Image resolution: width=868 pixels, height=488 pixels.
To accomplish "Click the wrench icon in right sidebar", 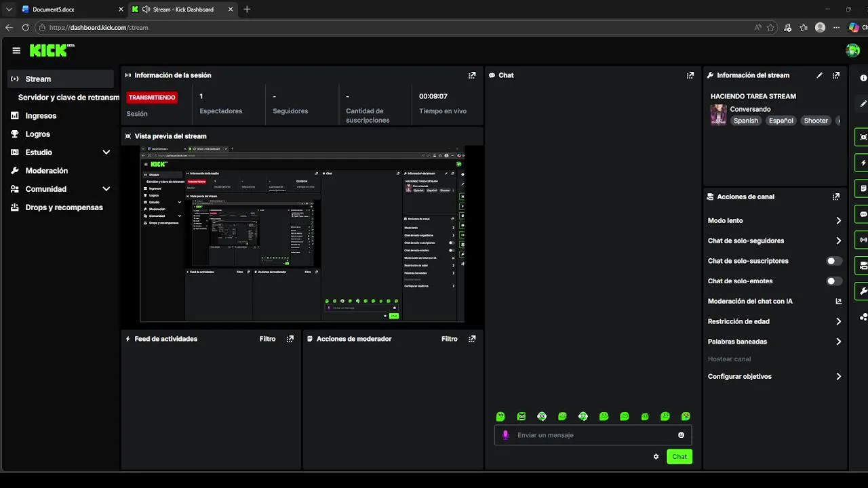I will tap(863, 291).
